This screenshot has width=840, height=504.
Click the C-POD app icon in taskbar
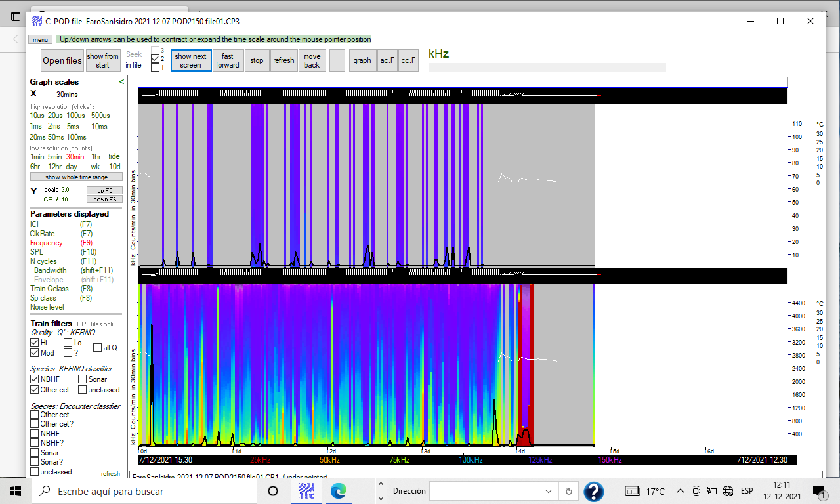click(x=306, y=491)
